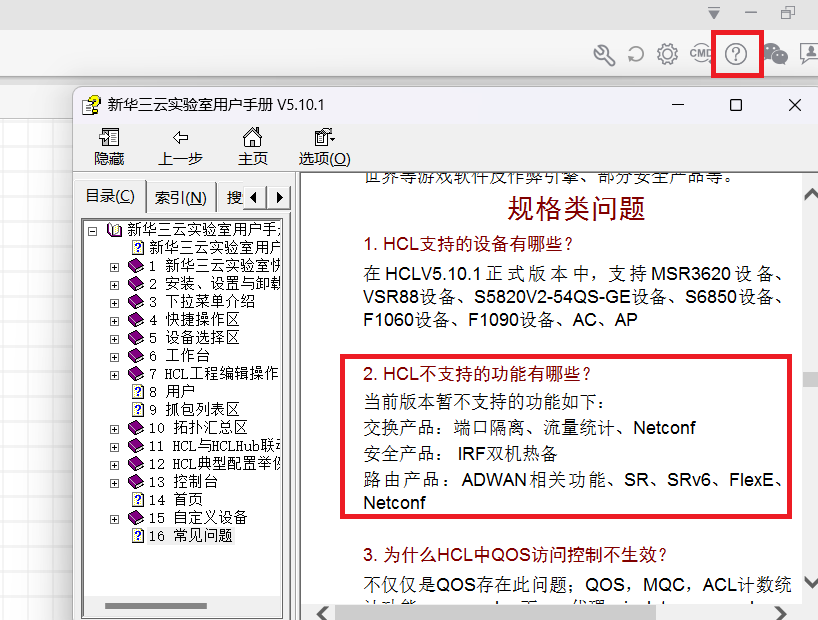Expand chapter 1 新华三云实验室 node

coord(114,267)
